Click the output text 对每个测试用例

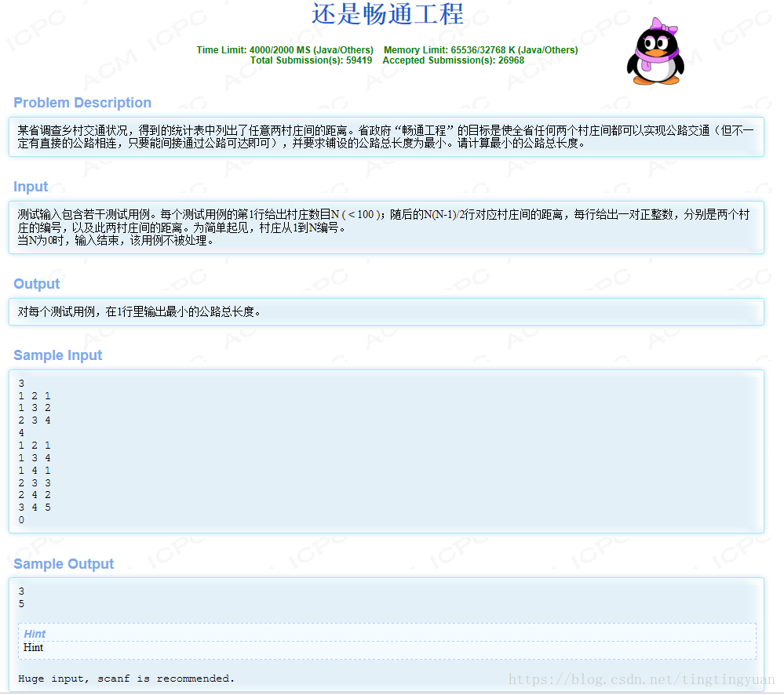pyautogui.click(x=139, y=311)
